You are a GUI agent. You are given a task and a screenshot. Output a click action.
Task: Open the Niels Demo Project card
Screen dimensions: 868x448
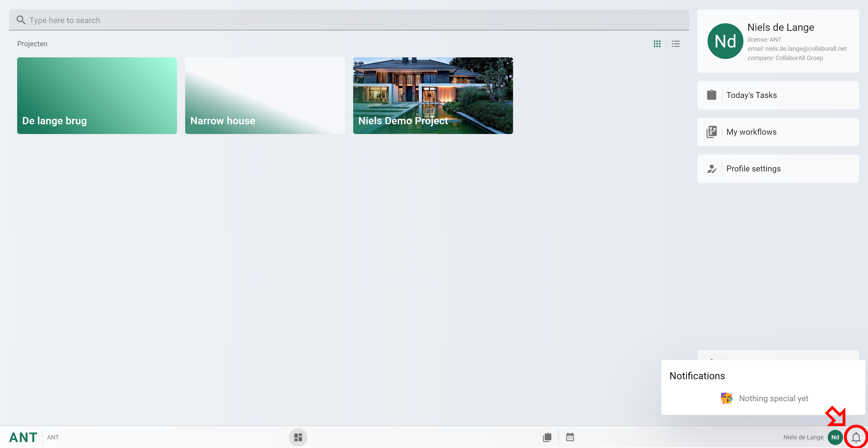coord(433,95)
